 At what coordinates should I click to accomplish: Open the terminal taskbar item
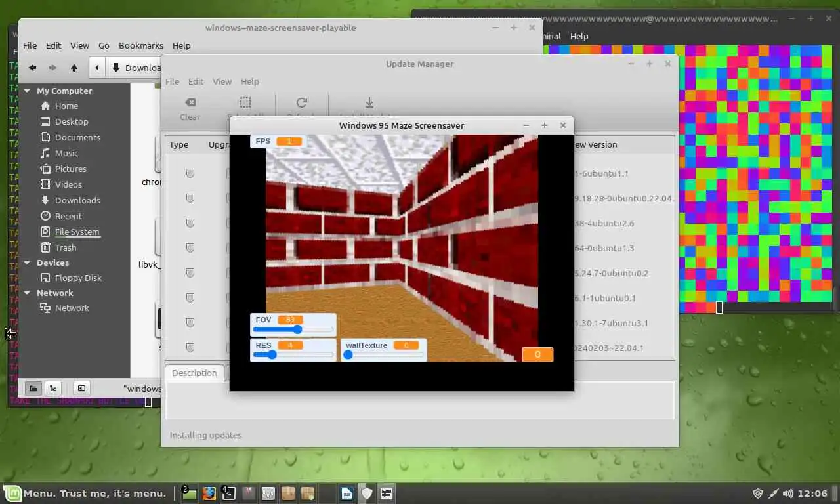click(x=228, y=493)
